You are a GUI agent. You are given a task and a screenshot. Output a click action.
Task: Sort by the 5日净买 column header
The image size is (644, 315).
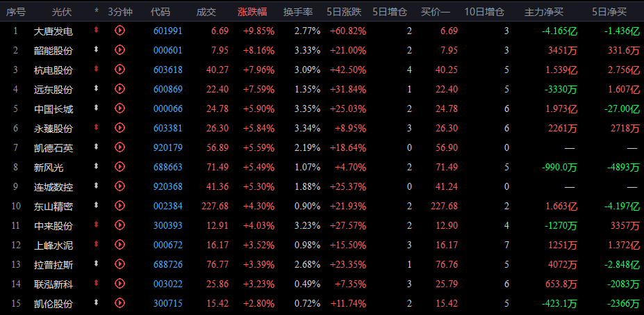pyautogui.click(x=609, y=12)
